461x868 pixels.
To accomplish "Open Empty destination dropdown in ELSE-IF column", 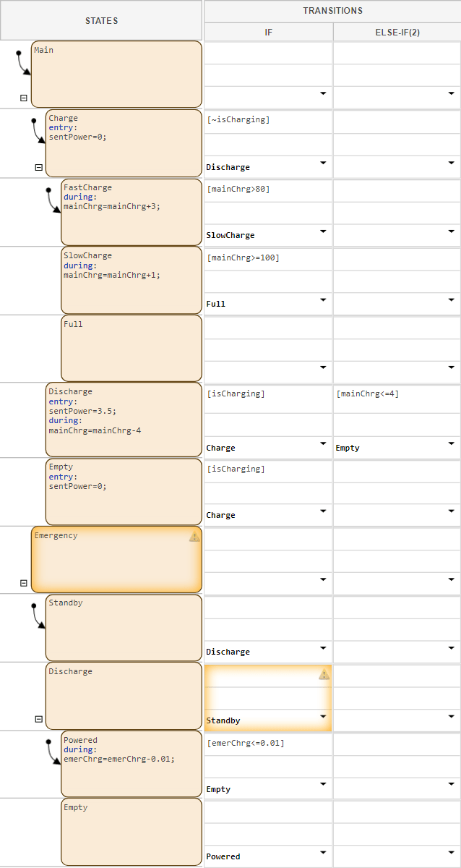I will tap(452, 443).
